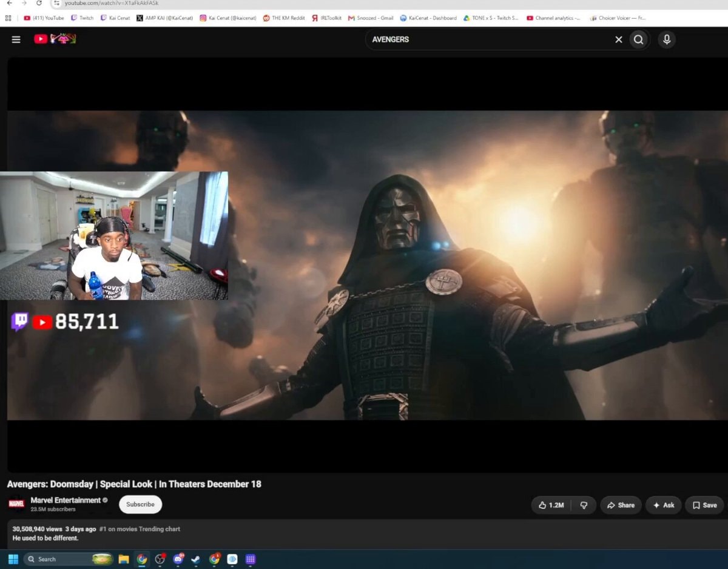Go back in browser history
Viewport: 728px width, 569px height.
pyautogui.click(x=9, y=3)
